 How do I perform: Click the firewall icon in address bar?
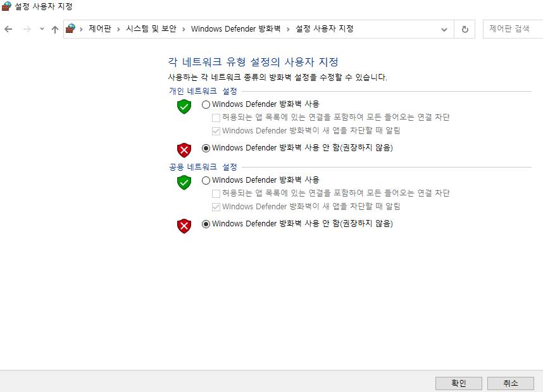click(x=71, y=28)
